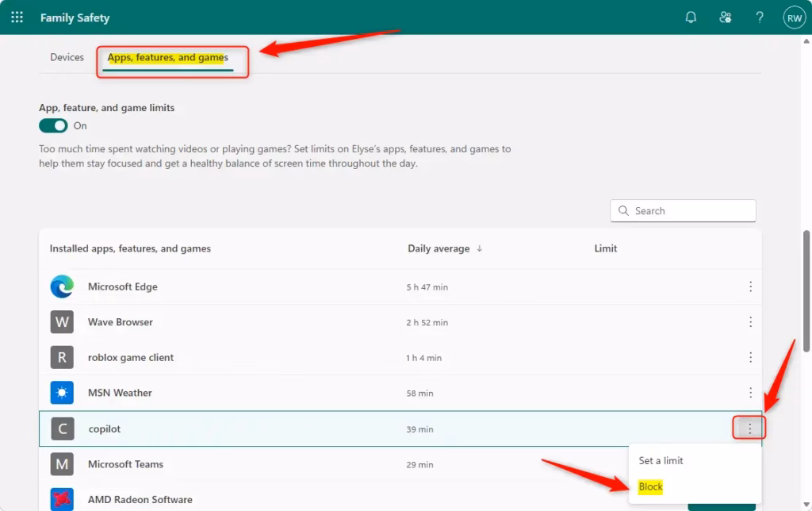Switch to the Devices tab
Image resolution: width=812 pixels, height=511 pixels.
(67, 57)
